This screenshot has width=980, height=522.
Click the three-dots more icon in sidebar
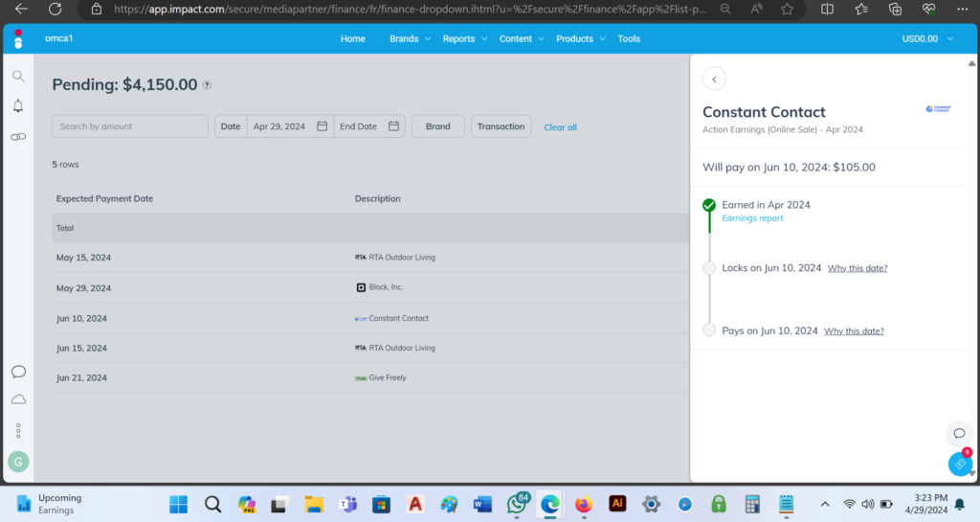point(18,431)
